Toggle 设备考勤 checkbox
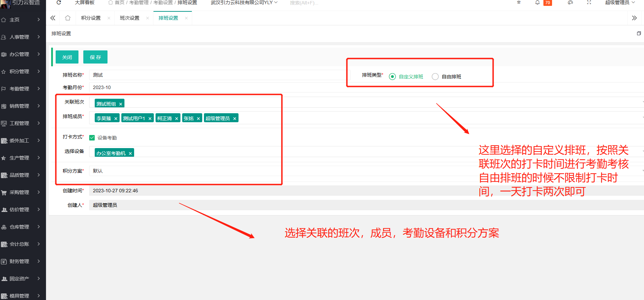The height and width of the screenshot is (300, 644). pos(92,138)
